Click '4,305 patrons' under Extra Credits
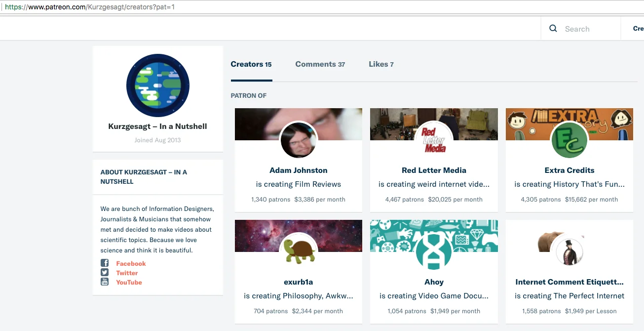This screenshot has width=644, height=331. coord(541,200)
